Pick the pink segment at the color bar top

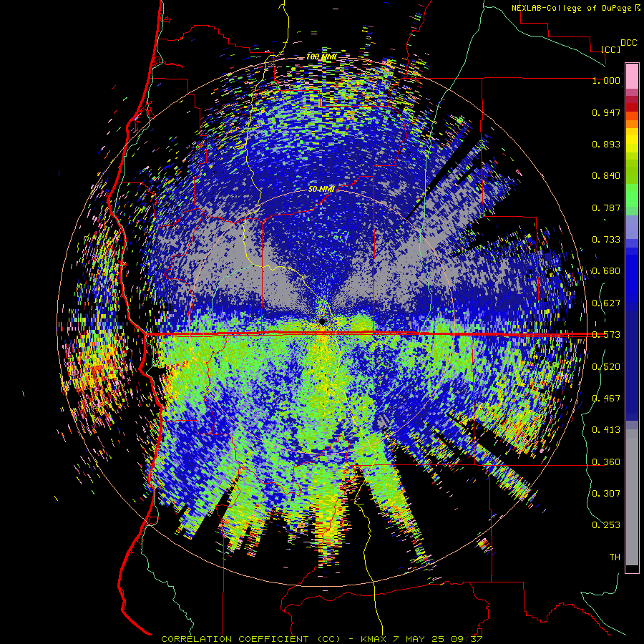point(632,76)
